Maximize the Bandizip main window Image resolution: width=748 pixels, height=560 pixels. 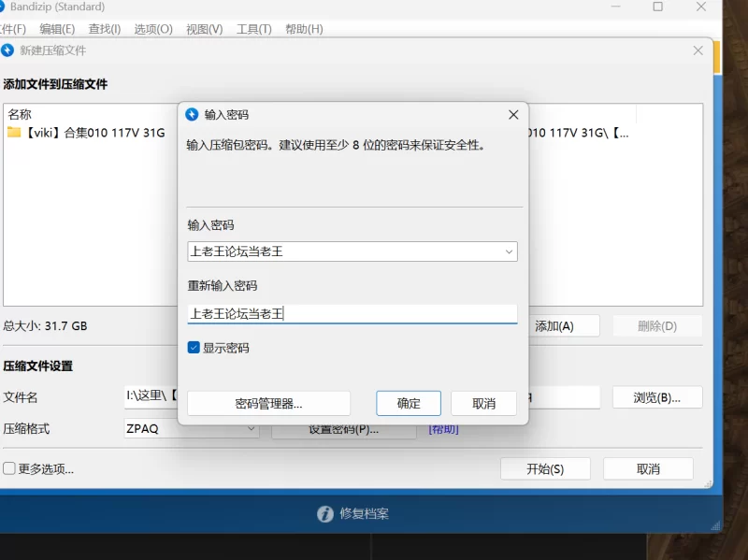[658, 7]
